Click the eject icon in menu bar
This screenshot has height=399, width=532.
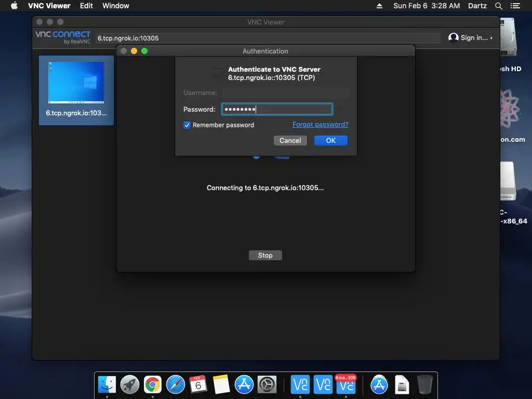coord(379,6)
